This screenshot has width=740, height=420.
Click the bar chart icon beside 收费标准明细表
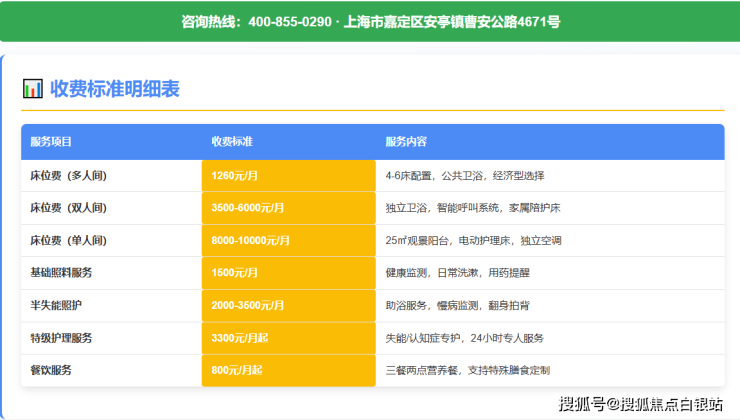(33, 89)
